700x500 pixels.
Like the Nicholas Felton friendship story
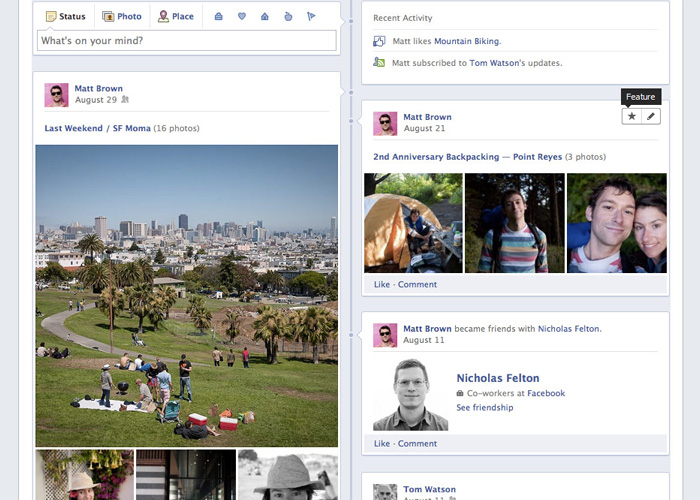[382, 443]
